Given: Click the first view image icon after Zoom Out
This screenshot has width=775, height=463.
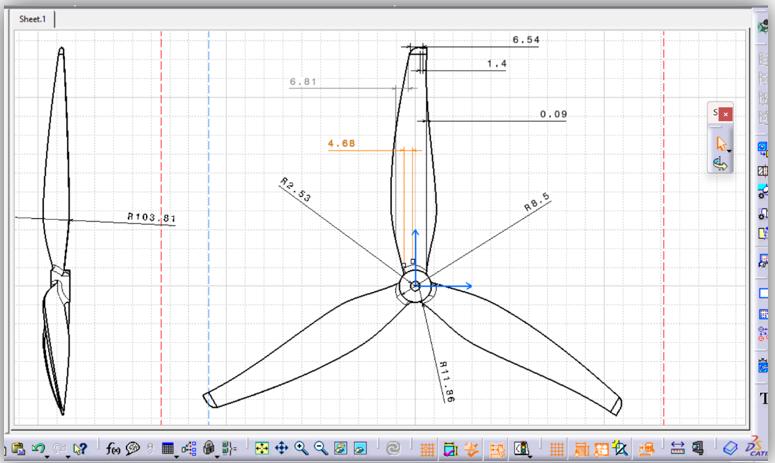Looking at the screenshot, I should pos(341,448).
